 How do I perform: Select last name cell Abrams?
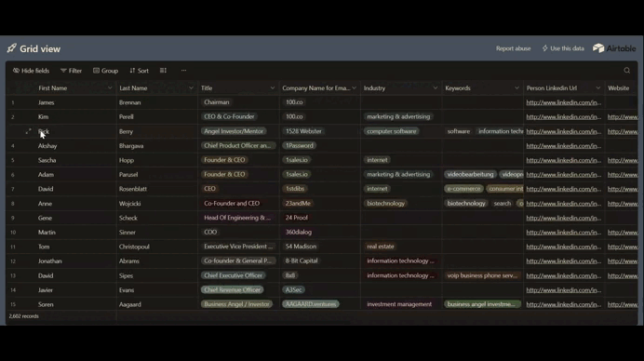[129, 261]
